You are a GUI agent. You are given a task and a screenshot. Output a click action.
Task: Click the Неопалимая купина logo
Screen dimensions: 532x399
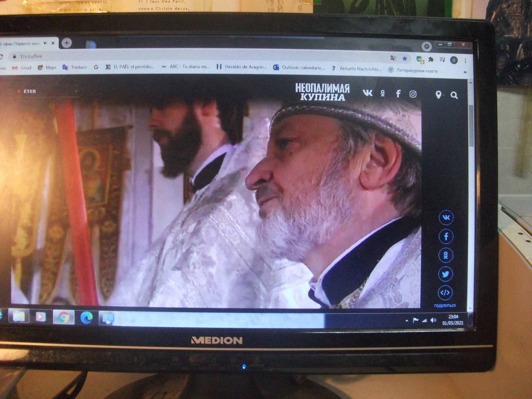pos(323,92)
